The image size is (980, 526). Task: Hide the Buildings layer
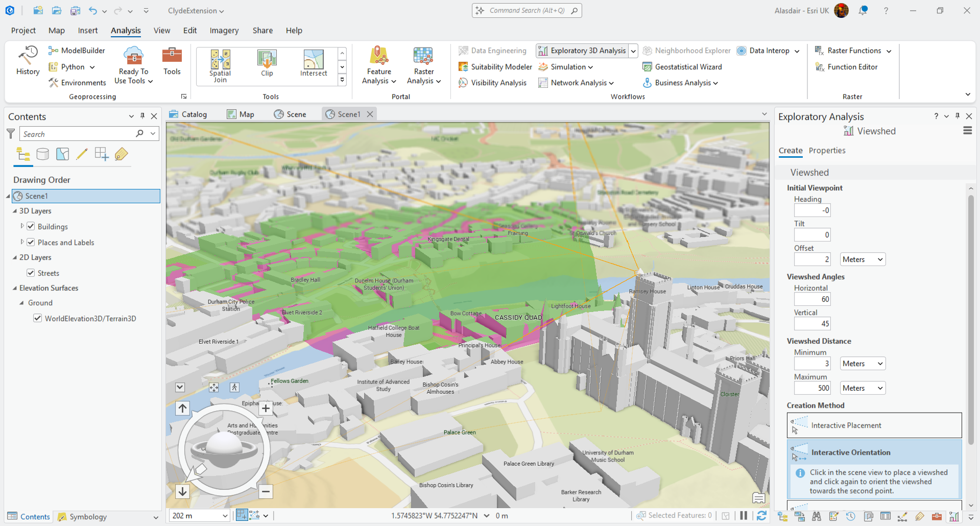[31, 226]
